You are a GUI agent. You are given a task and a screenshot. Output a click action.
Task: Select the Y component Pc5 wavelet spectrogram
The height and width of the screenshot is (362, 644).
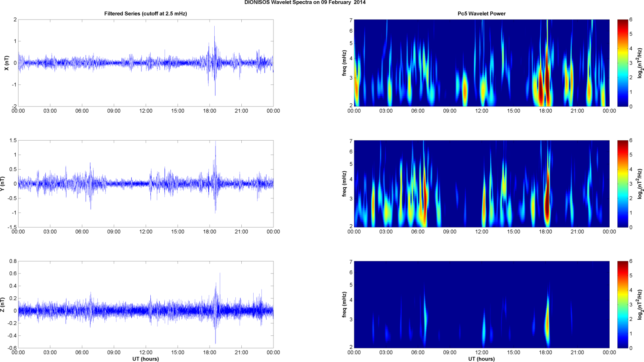click(x=481, y=184)
